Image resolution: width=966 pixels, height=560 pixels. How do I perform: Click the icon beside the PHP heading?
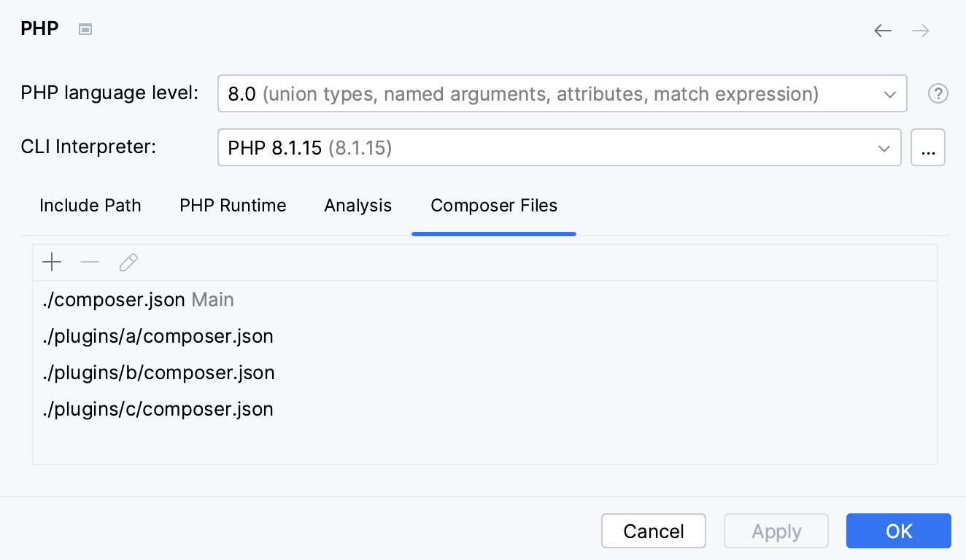(85, 29)
